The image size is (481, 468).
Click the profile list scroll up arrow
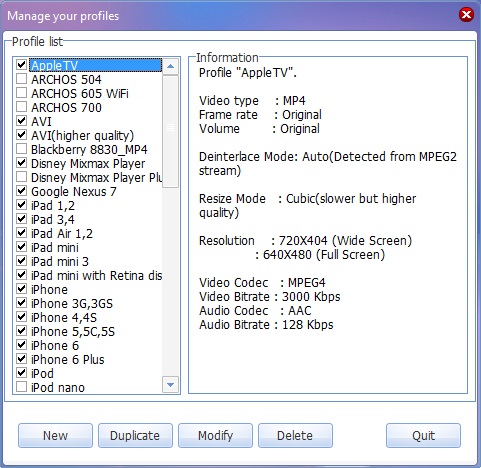170,66
